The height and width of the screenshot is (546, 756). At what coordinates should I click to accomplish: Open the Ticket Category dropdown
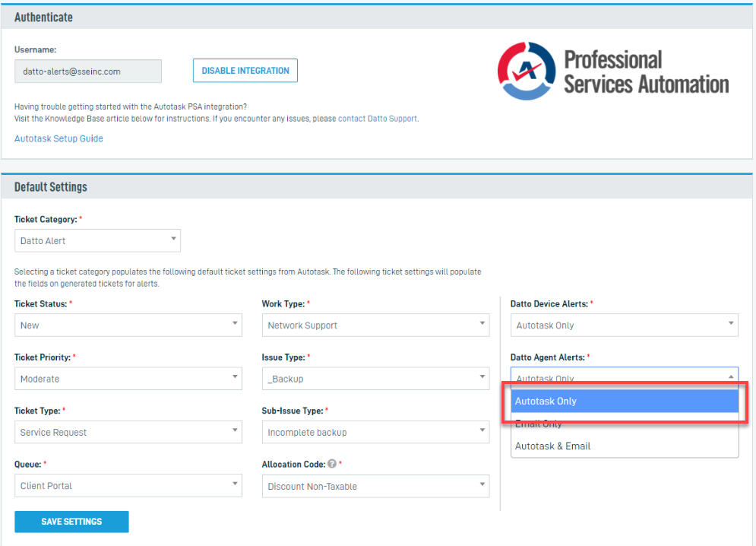click(x=97, y=240)
